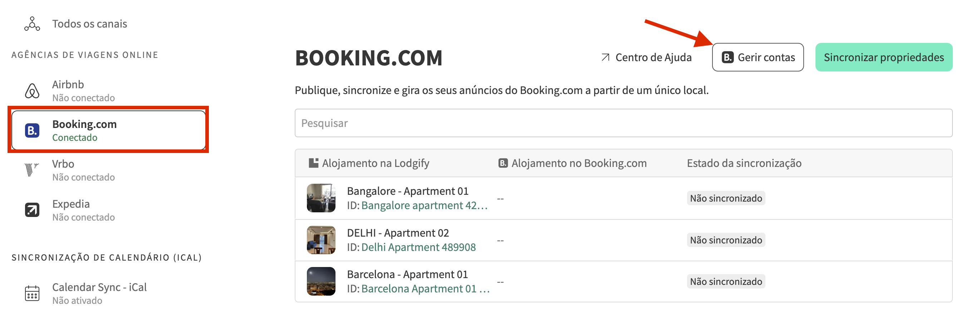Click the Lodgify logo in table header
Screen dimensions: 980x331
point(313,163)
